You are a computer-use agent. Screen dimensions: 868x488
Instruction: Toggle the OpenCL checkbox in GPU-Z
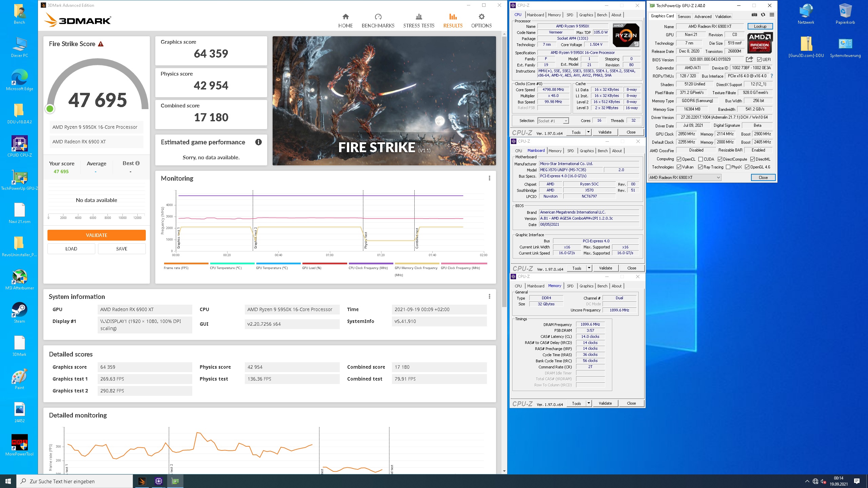[x=679, y=159]
